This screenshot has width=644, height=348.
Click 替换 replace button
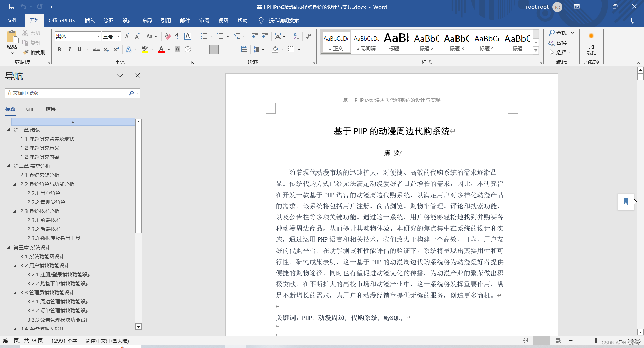pos(558,43)
